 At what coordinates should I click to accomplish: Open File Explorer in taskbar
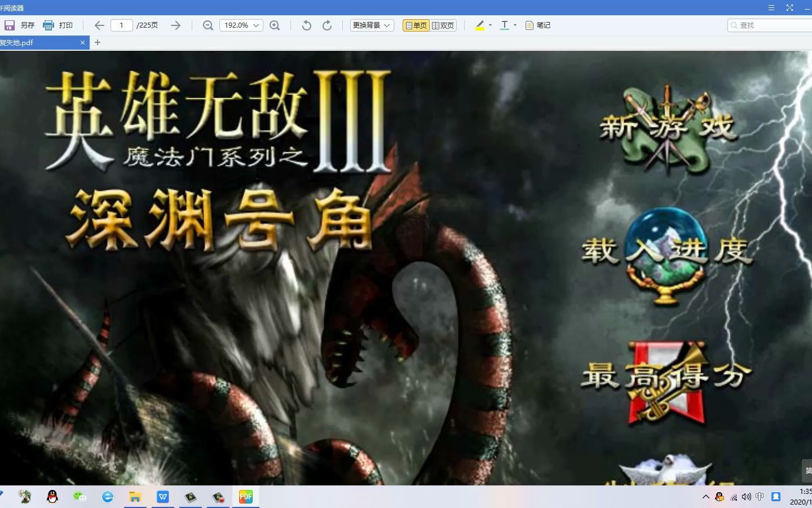(x=135, y=497)
